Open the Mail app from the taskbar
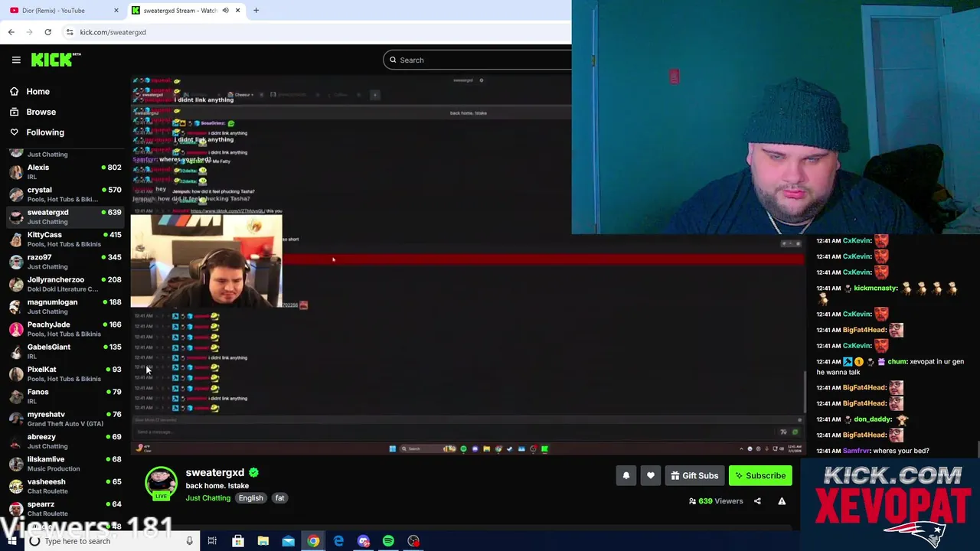Viewport: 980px width, 551px height. (288, 541)
